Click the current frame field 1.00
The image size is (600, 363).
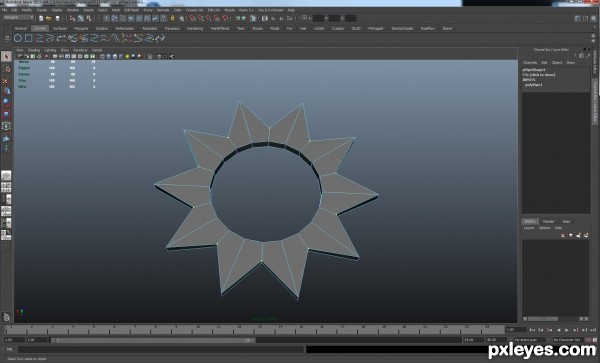[x=515, y=329]
